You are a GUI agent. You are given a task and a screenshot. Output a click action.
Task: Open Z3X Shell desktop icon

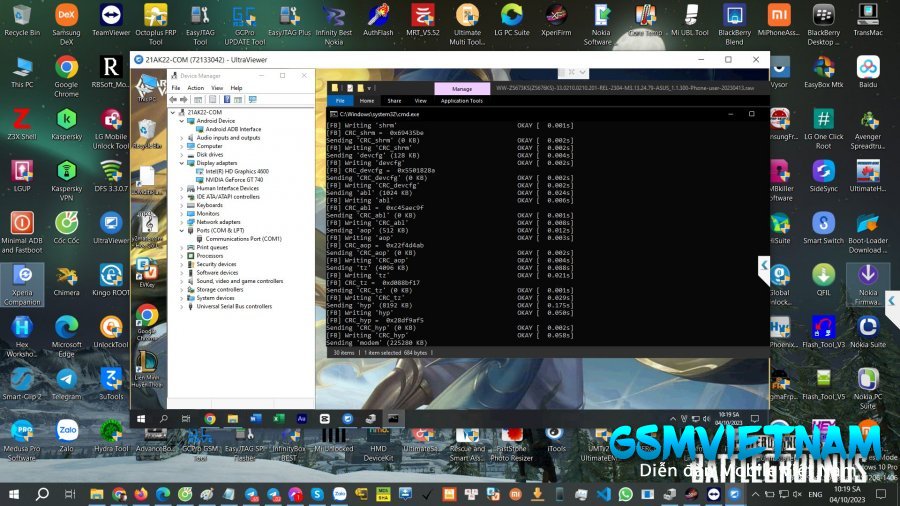coord(22,124)
